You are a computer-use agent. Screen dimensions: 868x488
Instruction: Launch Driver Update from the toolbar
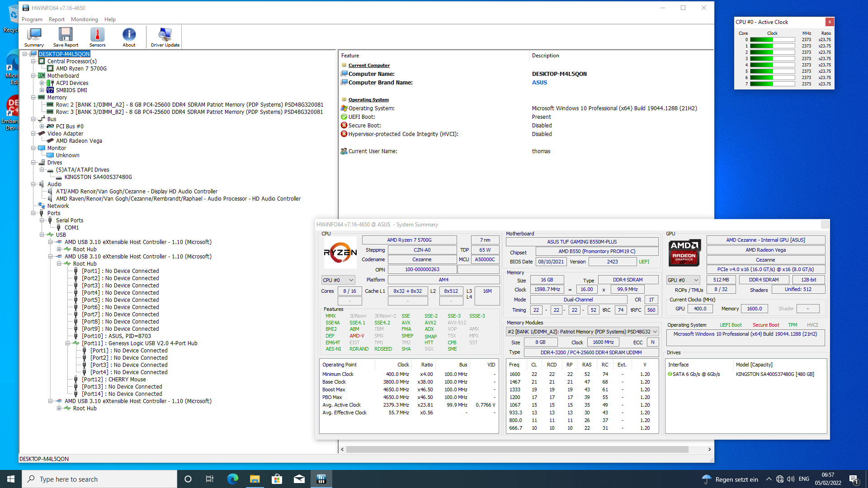click(164, 36)
